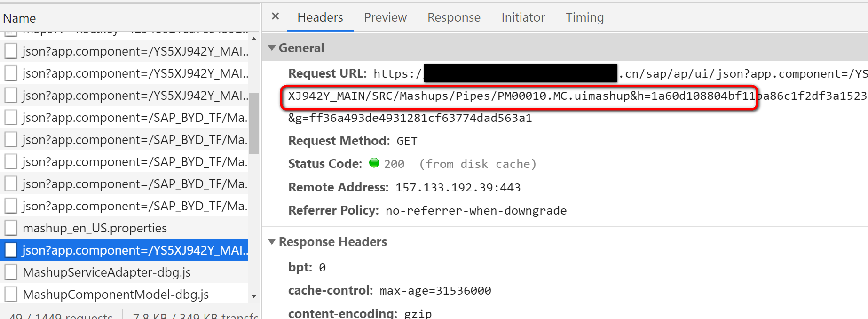Close the request details panel
Image resolution: width=868 pixels, height=319 pixels.
pos(276,16)
